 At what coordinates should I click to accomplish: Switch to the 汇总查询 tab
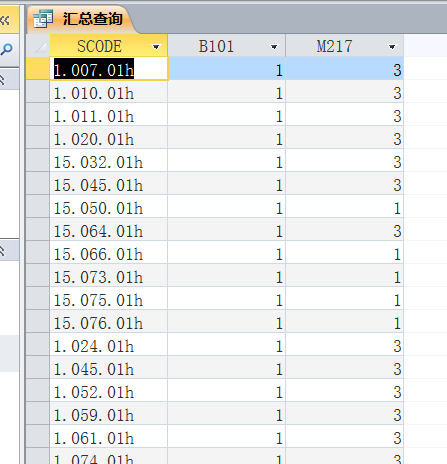[x=81, y=19]
